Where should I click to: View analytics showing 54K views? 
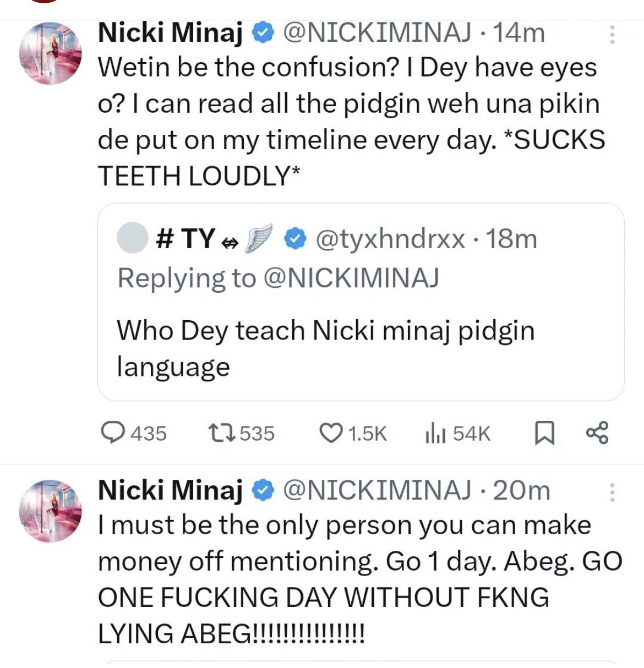point(435,433)
